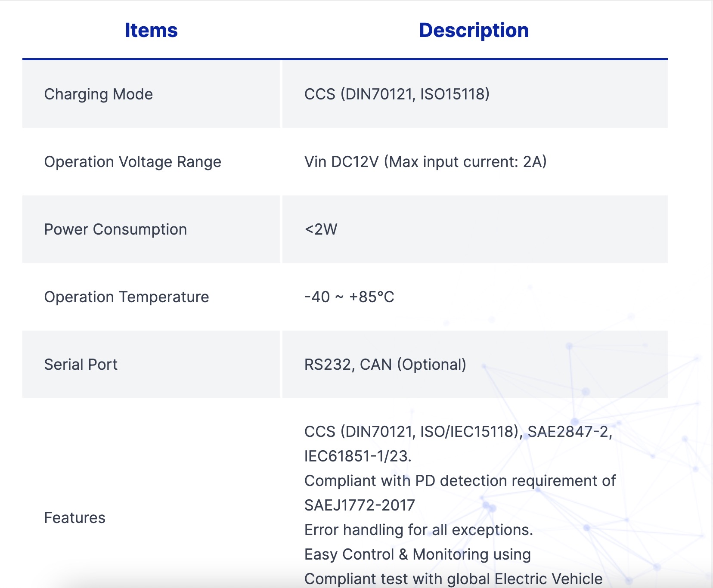Click the line ending with SAE2847-2

pos(458,432)
